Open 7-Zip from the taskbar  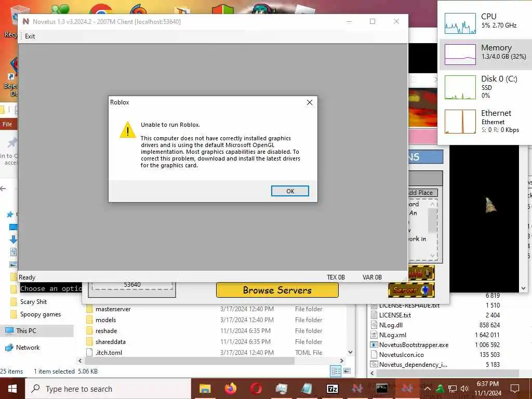pyautogui.click(x=332, y=389)
